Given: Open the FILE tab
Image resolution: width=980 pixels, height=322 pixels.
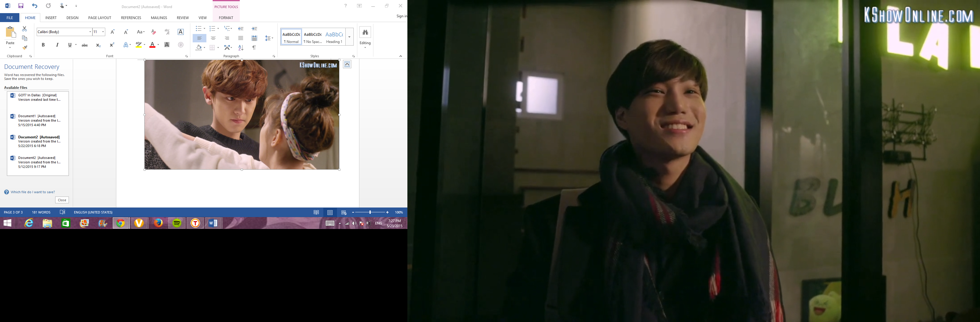Looking at the screenshot, I should [x=10, y=18].
